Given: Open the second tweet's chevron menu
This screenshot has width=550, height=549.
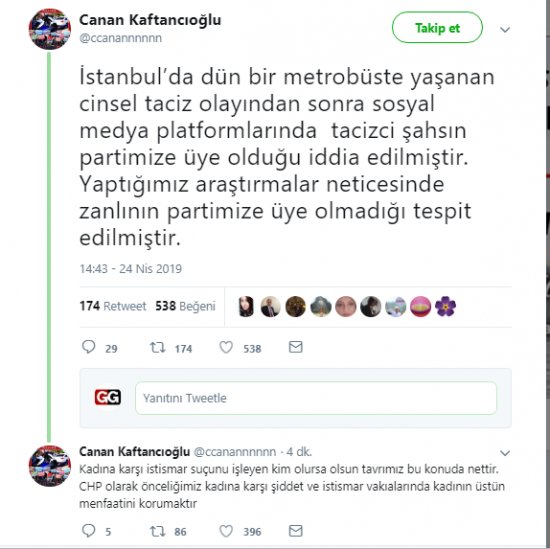Looking at the screenshot, I should (x=505, y=453).
